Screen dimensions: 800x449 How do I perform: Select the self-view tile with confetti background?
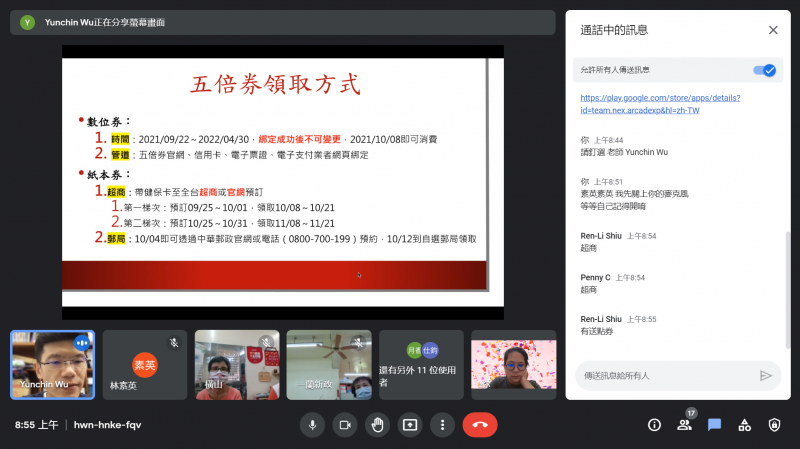[514, 365]
